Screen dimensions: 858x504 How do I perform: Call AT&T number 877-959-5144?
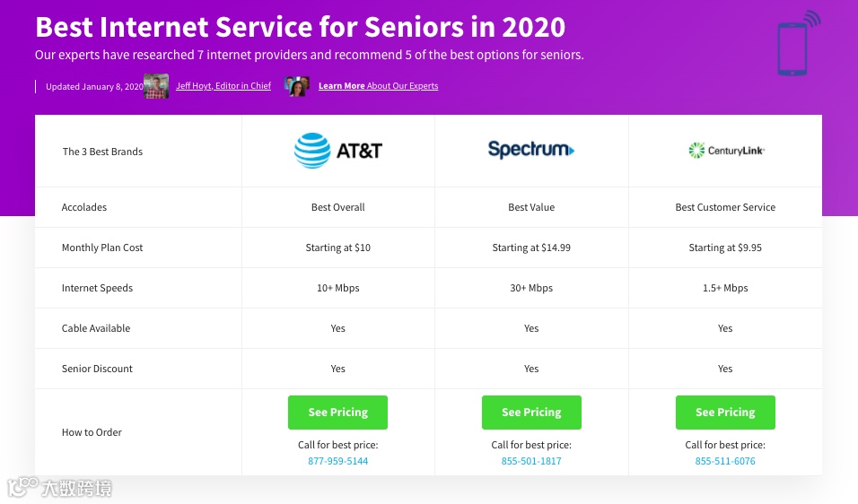338,461
